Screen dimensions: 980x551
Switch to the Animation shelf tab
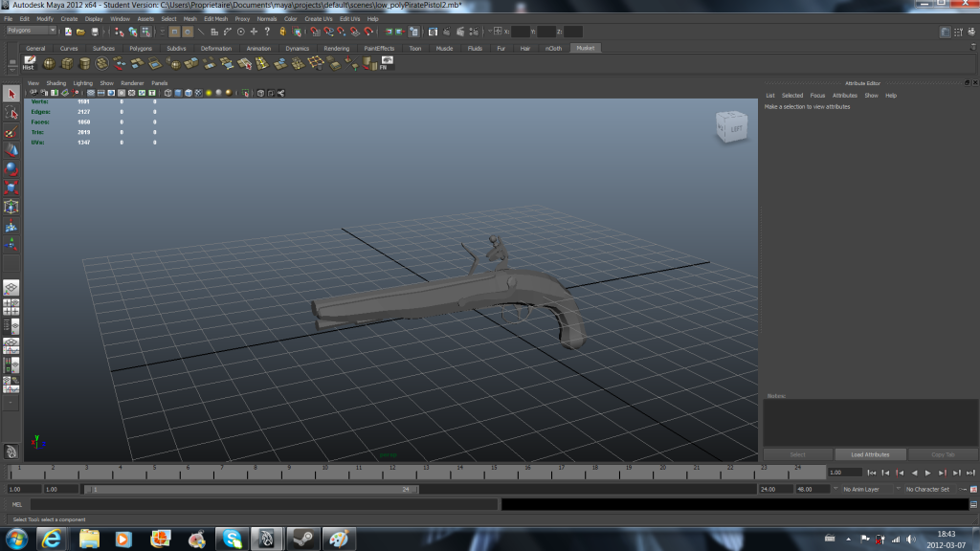[258, 48]
